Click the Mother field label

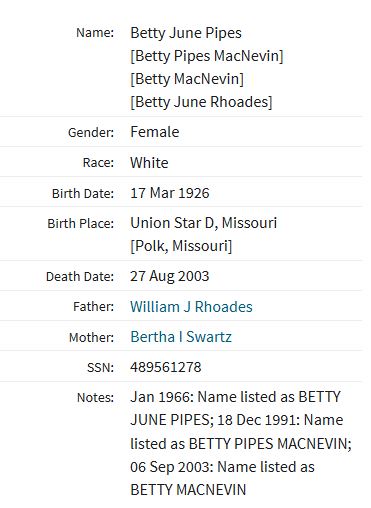click(91, 337)
